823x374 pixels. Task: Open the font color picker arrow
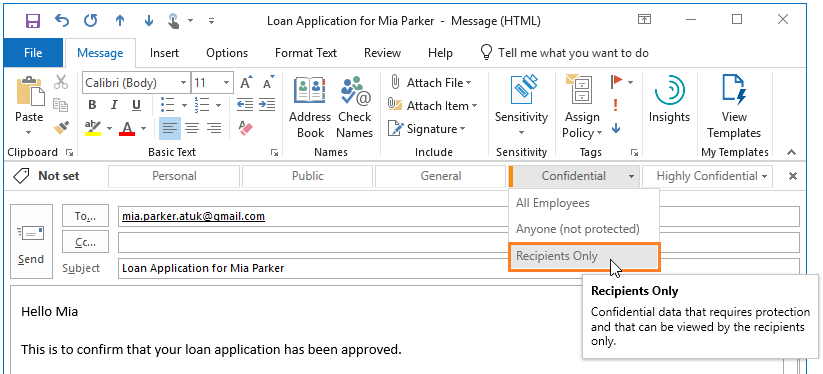pyautogui.click(x=143, y=128)
